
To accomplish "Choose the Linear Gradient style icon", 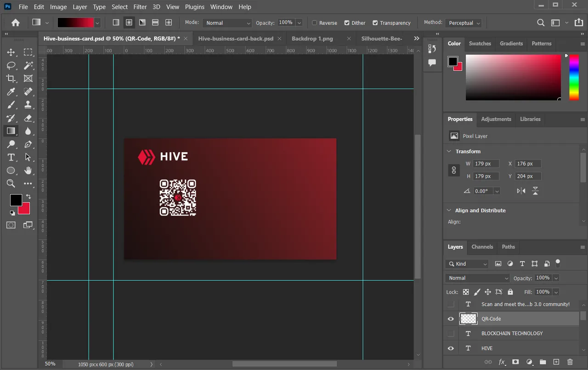I will tap(116, 22).
